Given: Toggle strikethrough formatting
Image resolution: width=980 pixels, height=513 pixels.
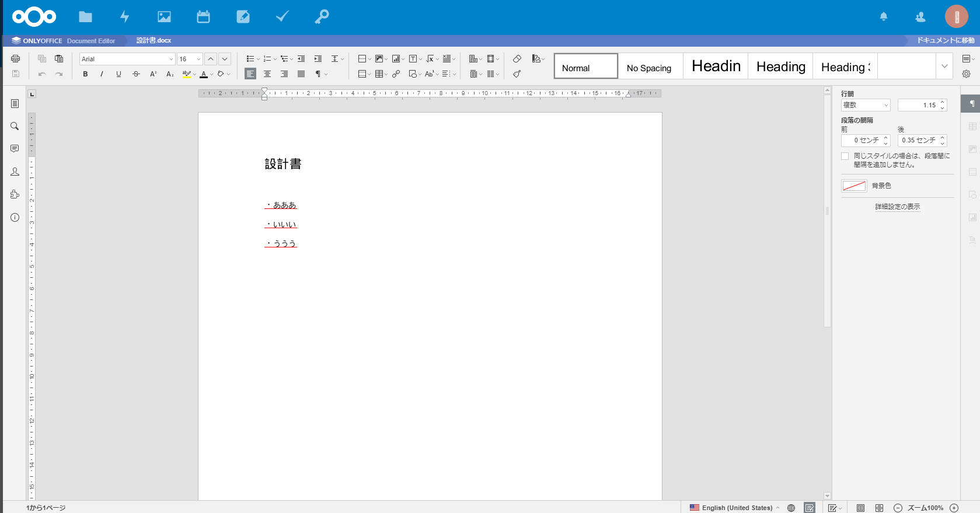Looking at the screenshot, I should tap(136, 74).
